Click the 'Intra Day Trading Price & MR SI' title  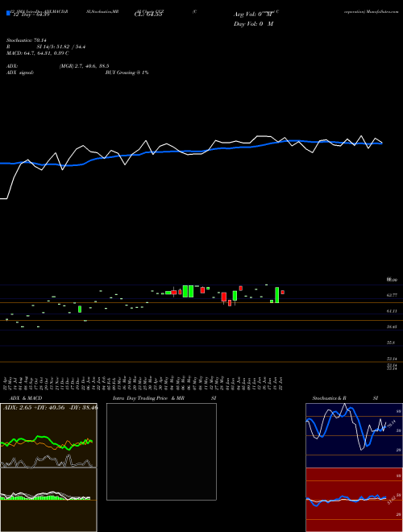164,398
